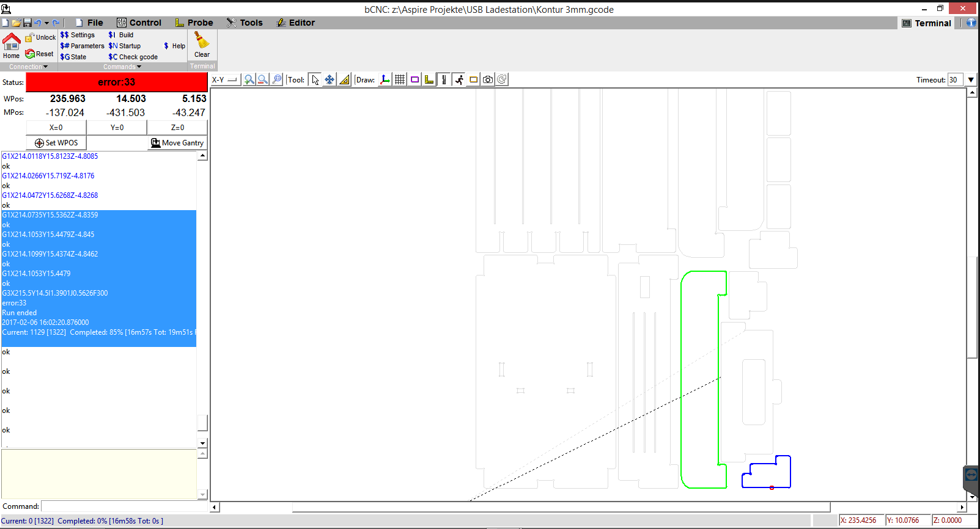Open the Control ribbon tab
Viewport: 980px width, 529px height.
click(139, 23)
